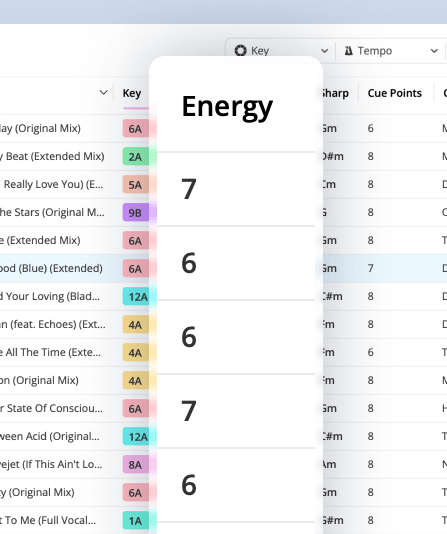Open the Key filter dropdown chevron

coord(324,51)
